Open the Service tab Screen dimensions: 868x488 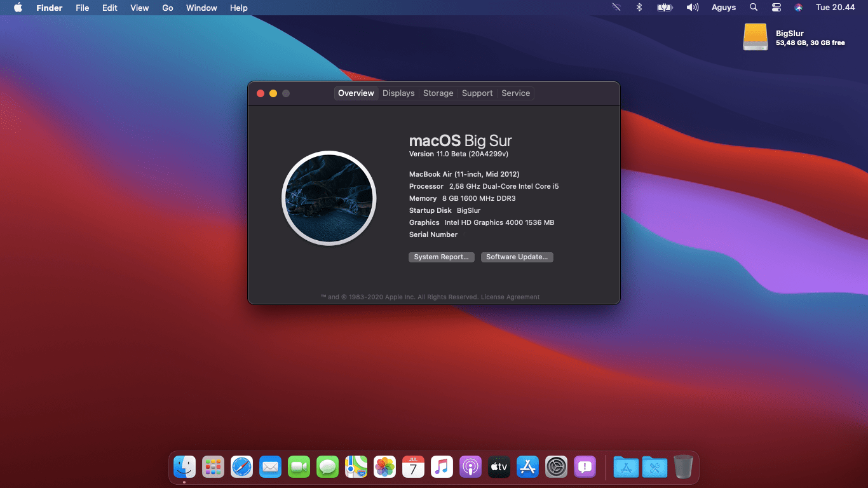coord(515,93)
